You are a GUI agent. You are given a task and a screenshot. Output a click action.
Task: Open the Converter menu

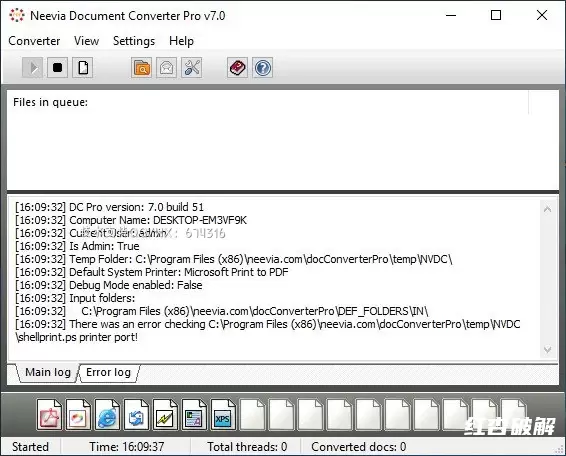click(x=34, y=41)
